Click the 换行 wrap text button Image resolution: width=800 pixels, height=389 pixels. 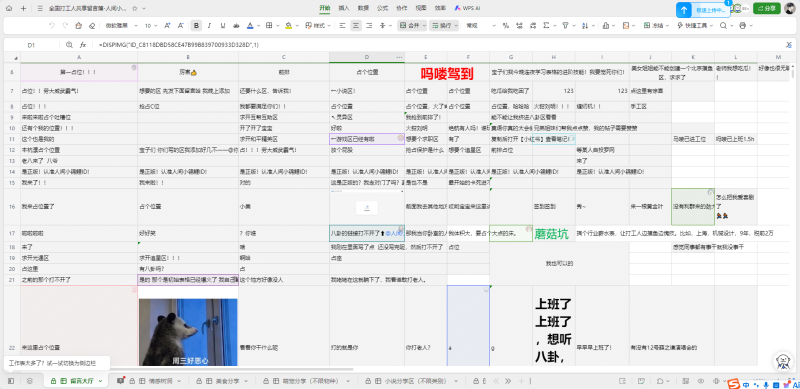point(444,26)
